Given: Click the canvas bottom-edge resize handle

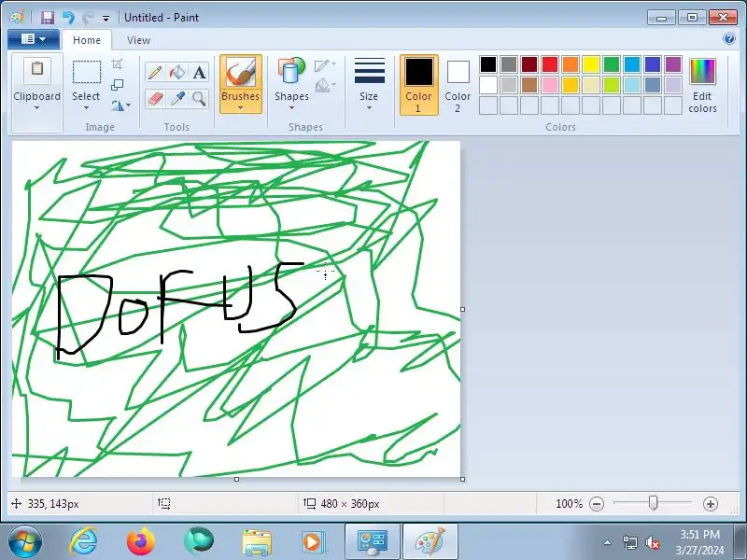Looking at the screenshot, I should click(x=237, y=479).
